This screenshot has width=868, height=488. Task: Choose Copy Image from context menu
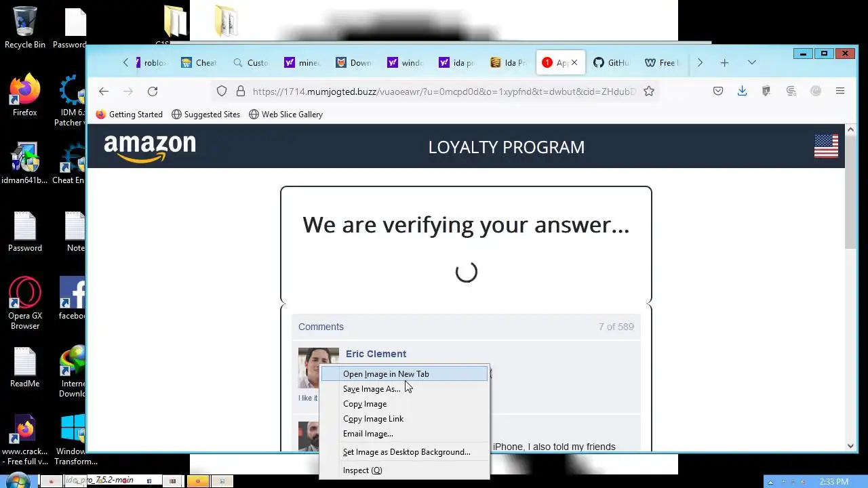click(x=404, y=404)
